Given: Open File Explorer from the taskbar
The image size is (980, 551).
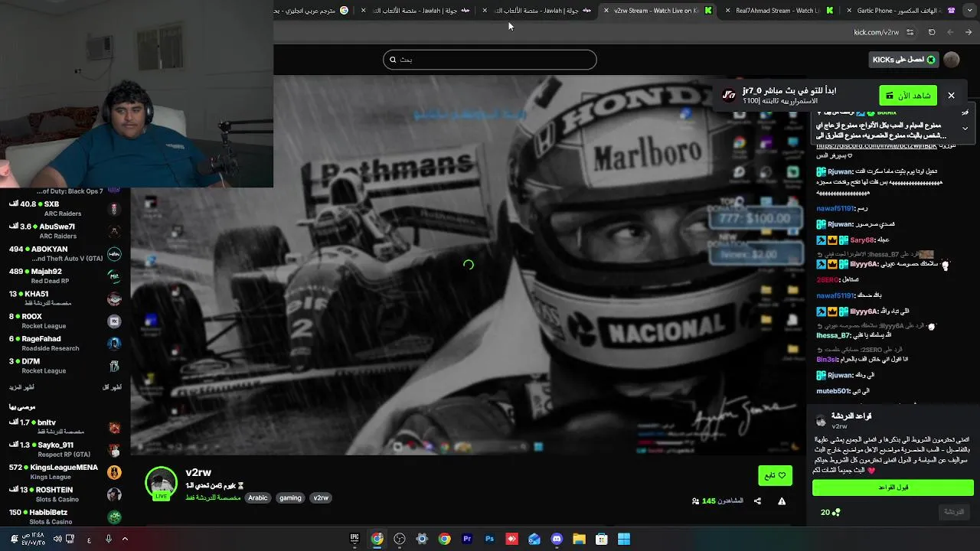Looking at the screenshot, I should [x=579, y=539].
